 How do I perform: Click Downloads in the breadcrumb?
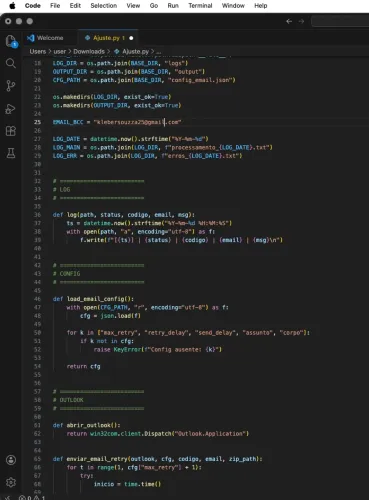click(x=89, y=52)
